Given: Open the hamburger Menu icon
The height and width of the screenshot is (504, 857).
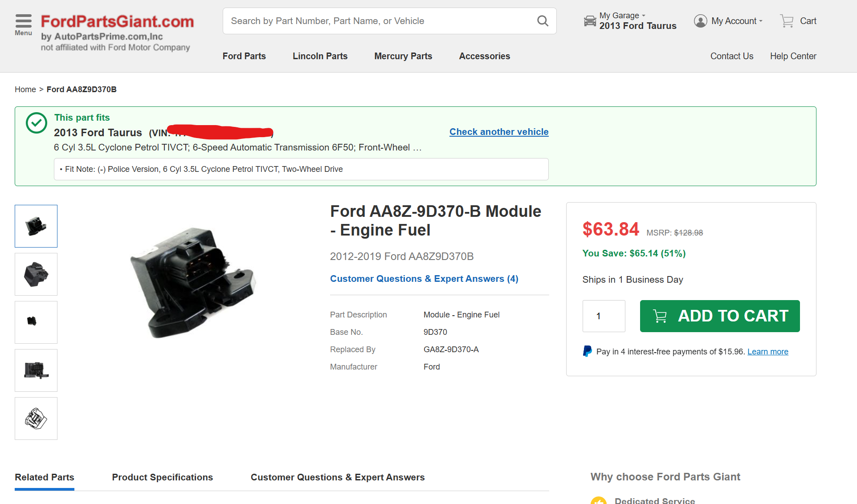Looking at the screenshot, I should click(x=23, y=21).
